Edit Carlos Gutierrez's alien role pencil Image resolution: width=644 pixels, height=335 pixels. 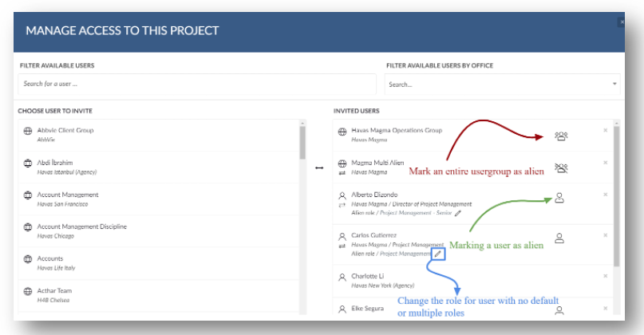tap(438, 254)
